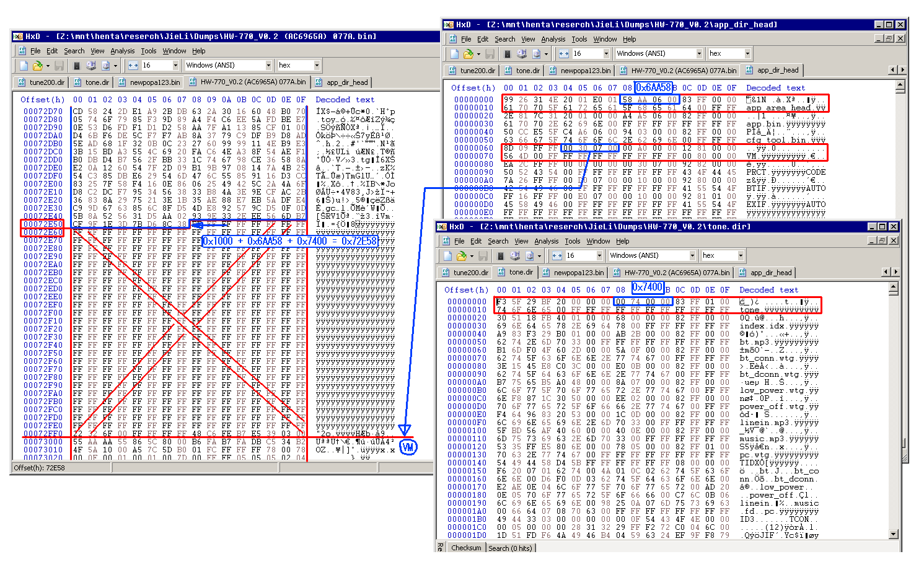Click New file icon in tone.dir window

click(x=447, y=255)
